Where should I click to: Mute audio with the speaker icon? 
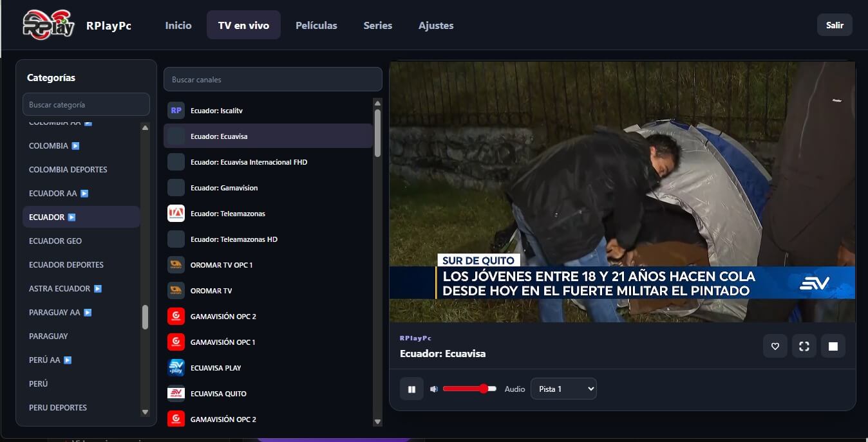click(x=434, y=389)
